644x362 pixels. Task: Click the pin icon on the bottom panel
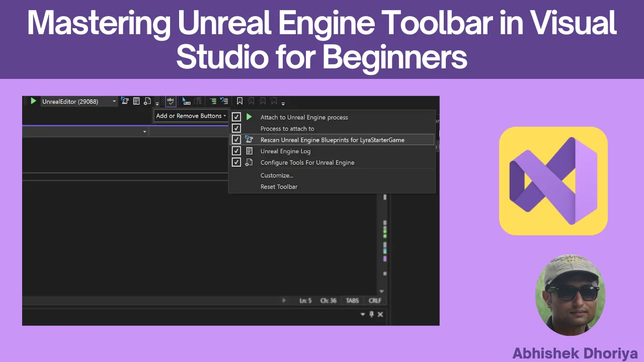372,314
